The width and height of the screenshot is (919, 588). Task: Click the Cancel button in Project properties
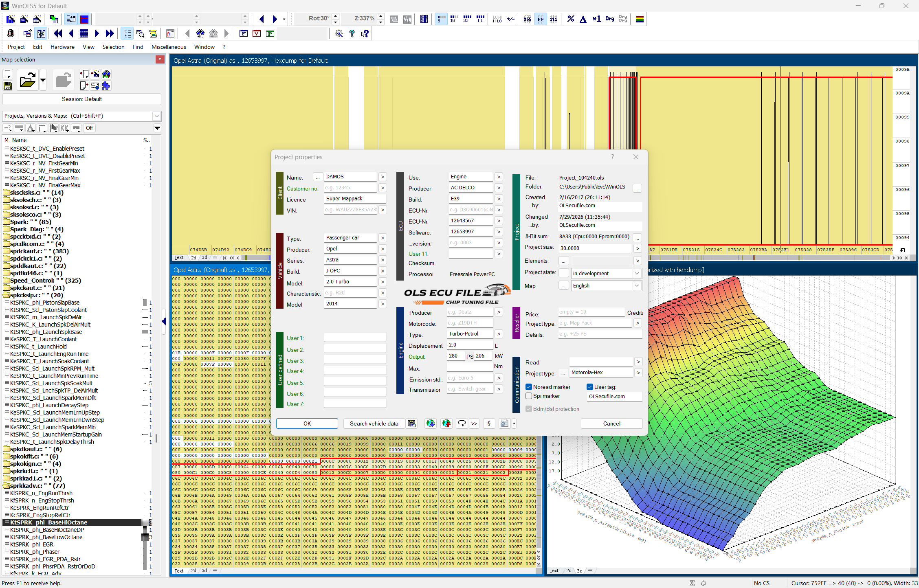tap(611, 423)
